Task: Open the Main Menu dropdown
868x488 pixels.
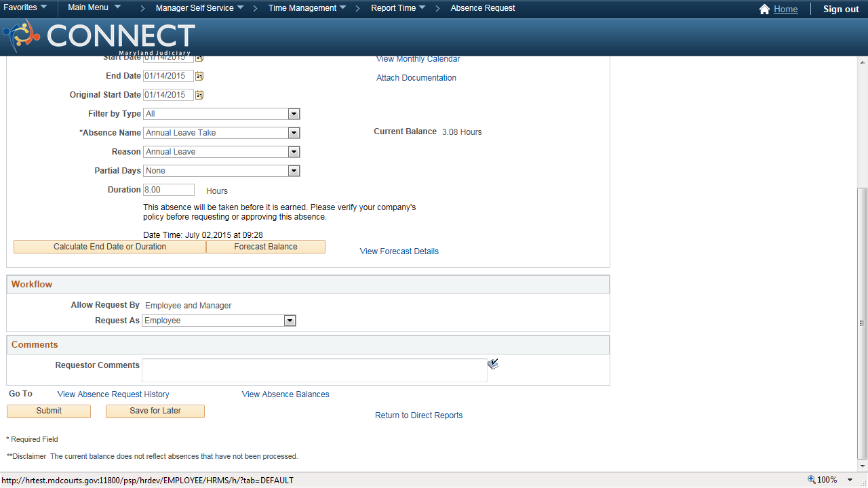Action: [x=94, y=7]
